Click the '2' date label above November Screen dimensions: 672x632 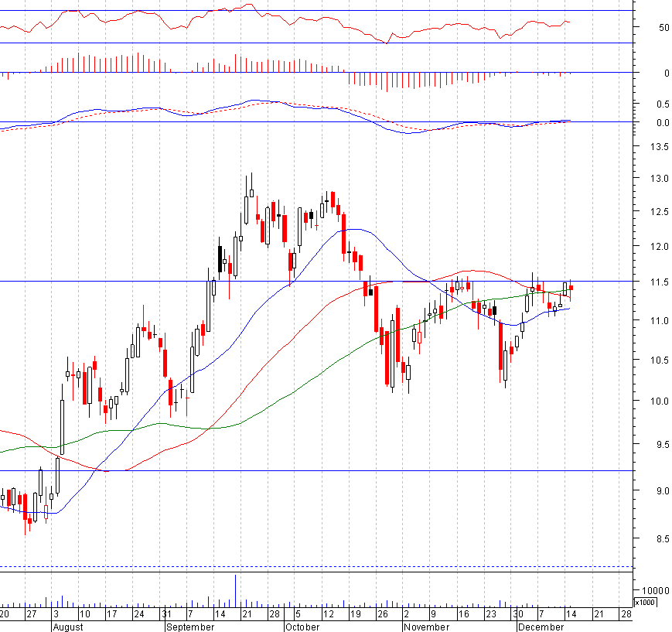tap(406, 614)
